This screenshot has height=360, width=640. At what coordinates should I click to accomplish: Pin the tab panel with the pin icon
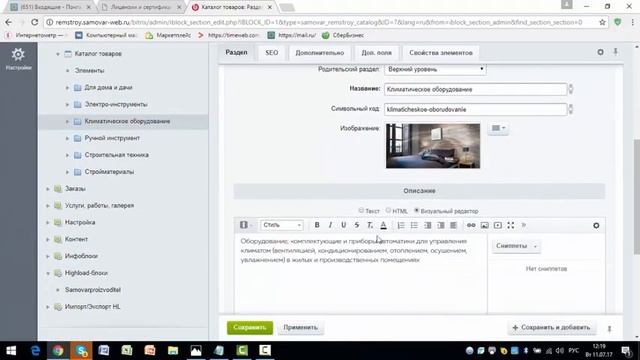click(616, 52)
